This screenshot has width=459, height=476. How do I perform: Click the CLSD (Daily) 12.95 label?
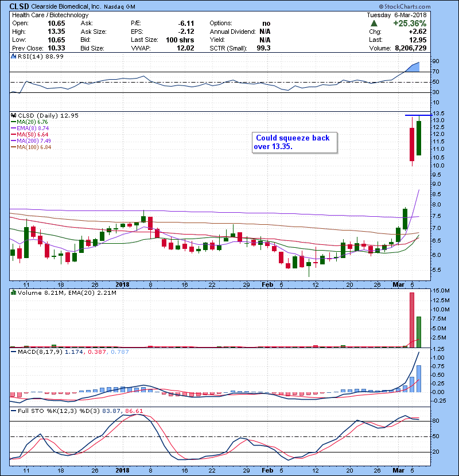[48, 116]
